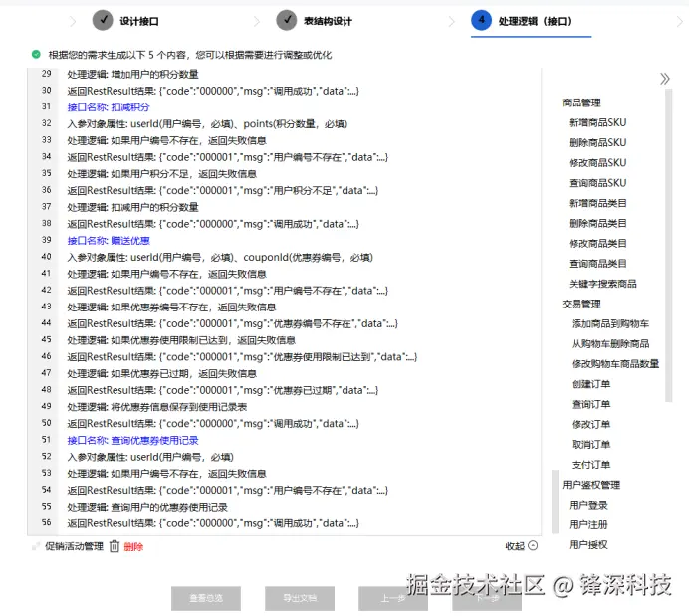Open 查询商品SKU in the tree
The height and width of the screenshot is (616, 690).
pyautogui.click(x=597, y=183)
